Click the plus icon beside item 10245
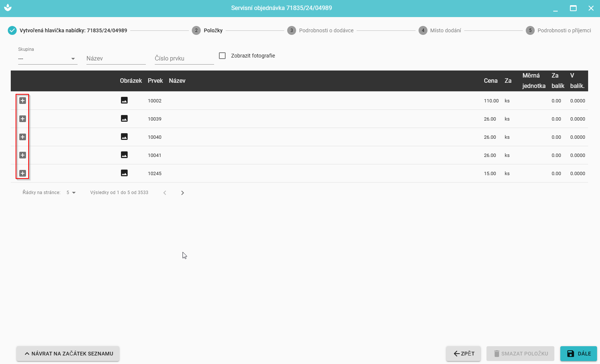600x364 pixels. pyautogui.click(x=23, y=173)
